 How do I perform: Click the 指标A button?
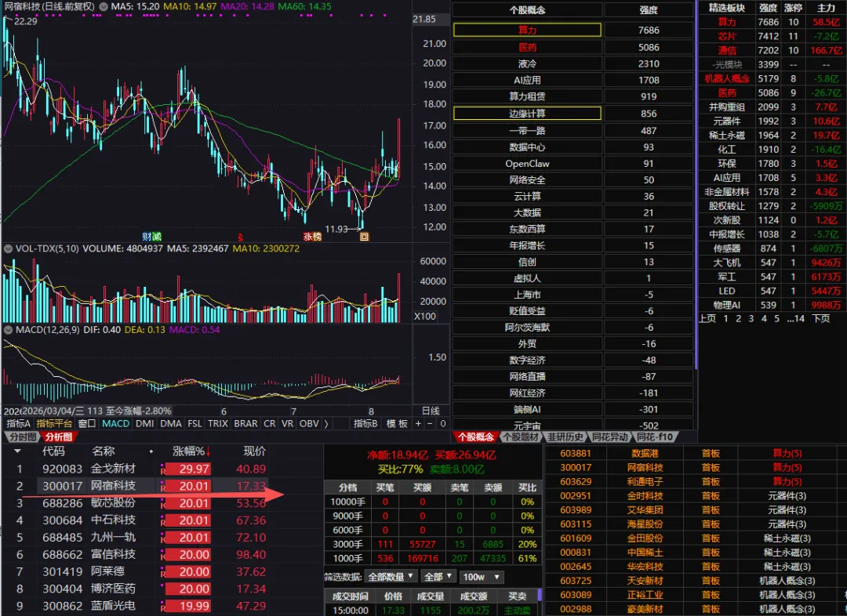point(18,424)
